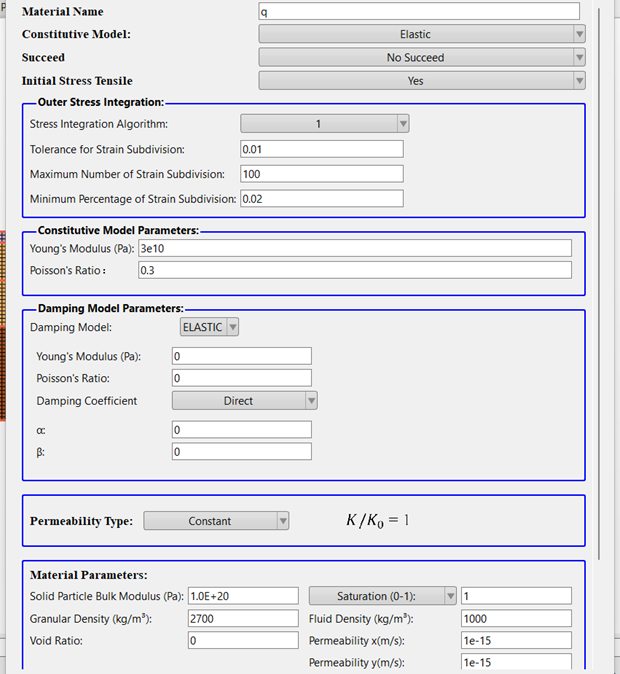Click the Saturation value field showing 1
The height and width of the screenshot is (674, 620).
tap(516, 596)
